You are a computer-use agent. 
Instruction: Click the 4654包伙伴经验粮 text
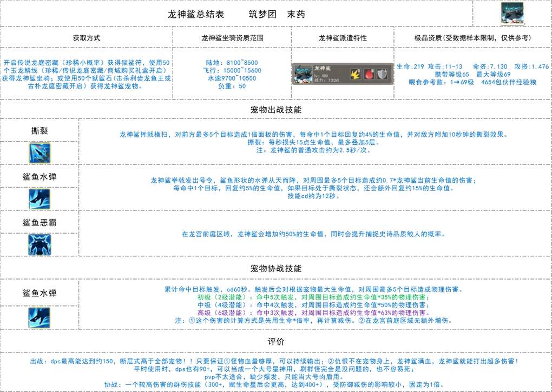[509, 82]
